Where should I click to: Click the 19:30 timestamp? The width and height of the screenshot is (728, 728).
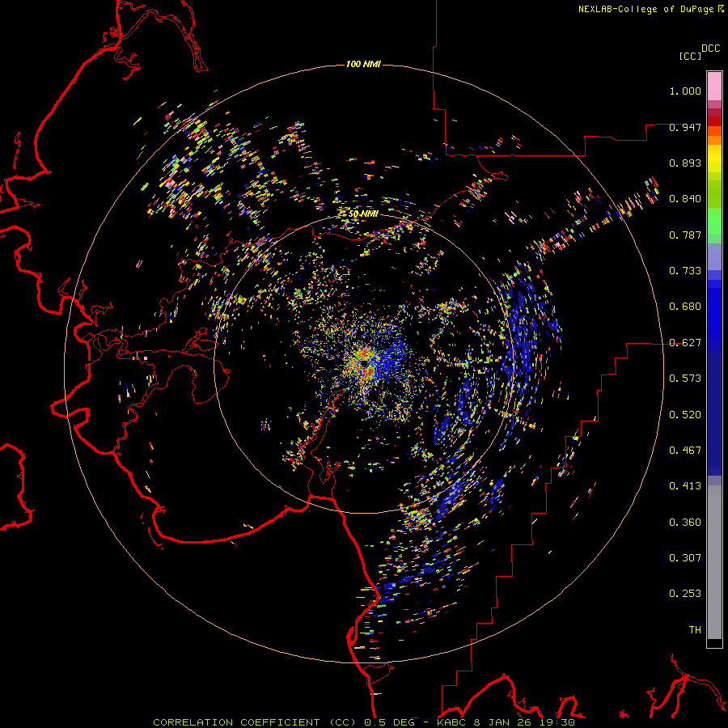coord(555,722)
